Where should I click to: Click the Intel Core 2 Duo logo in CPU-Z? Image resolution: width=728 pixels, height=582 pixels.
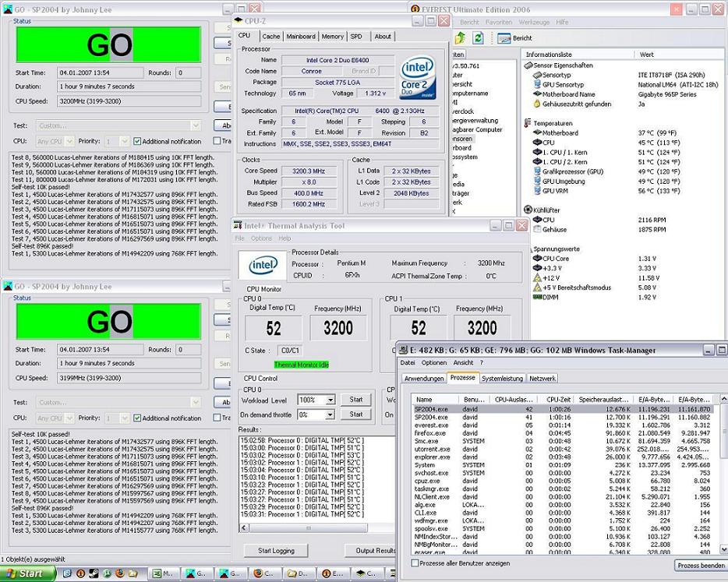click(x=418, y=77)
